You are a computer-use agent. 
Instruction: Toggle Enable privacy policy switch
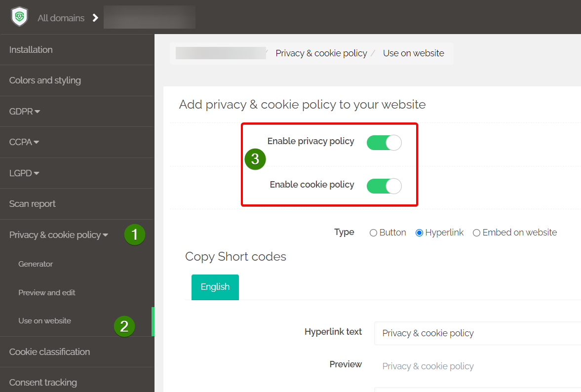pyautogui.click(x=384, y=142)
